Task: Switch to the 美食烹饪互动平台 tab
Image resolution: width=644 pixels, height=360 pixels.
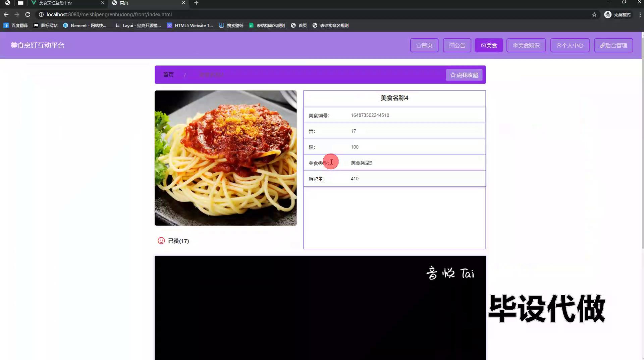Action: [x=55, y=3]
